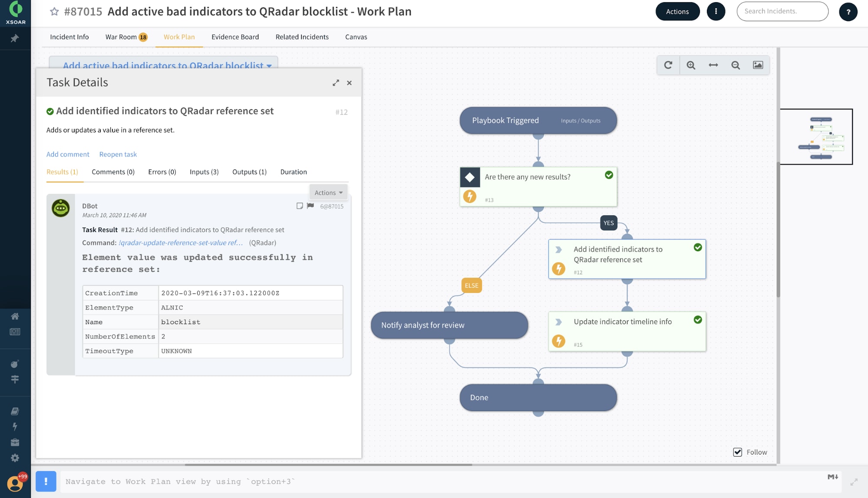Open the Inputs (3) task tab

[x=204, y=172]
